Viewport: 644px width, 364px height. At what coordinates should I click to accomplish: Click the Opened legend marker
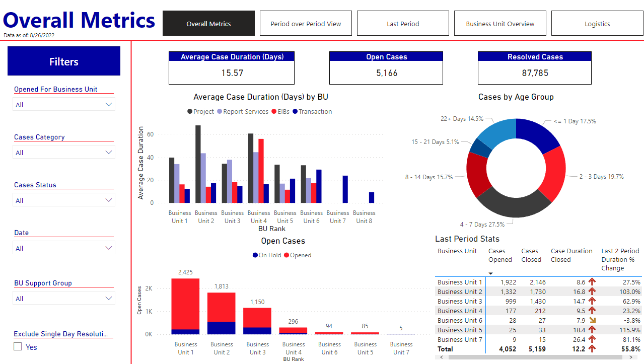pyautogui.click(x=287, y=255)
